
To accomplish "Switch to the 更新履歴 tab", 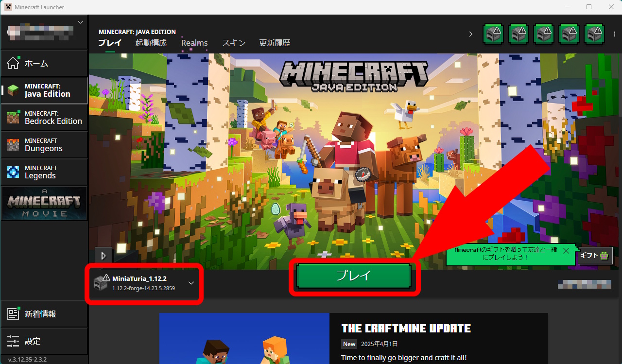I will point(275,43).
